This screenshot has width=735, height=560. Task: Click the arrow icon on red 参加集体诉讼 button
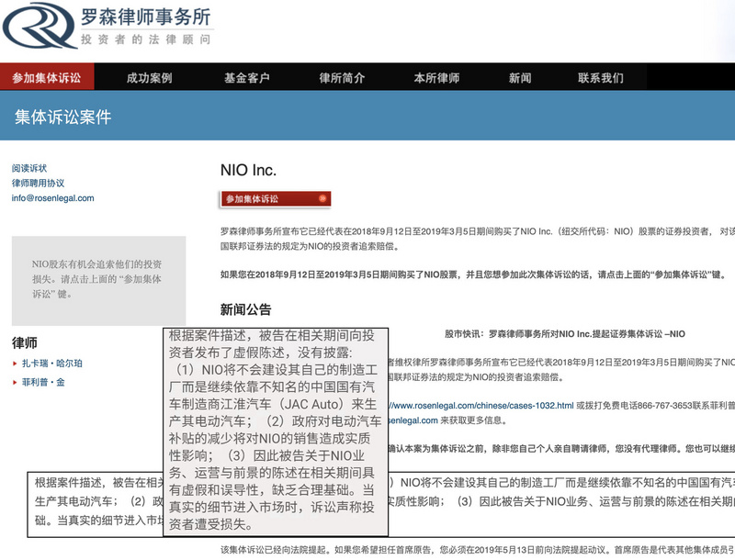pyautogui.click(x=322, y=198)
